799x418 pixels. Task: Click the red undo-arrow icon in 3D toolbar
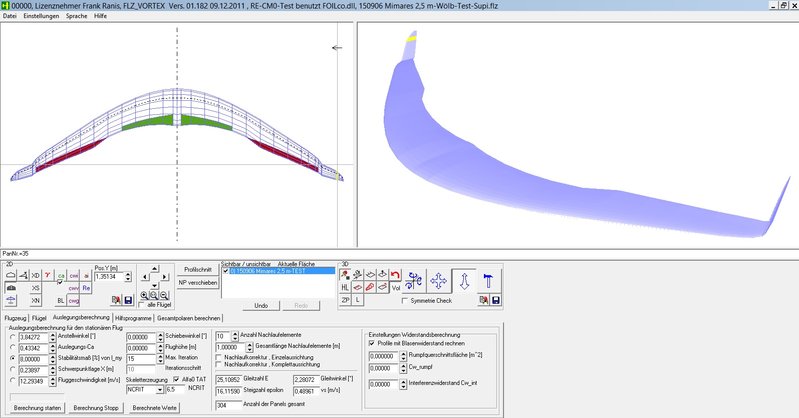[394, 275]
